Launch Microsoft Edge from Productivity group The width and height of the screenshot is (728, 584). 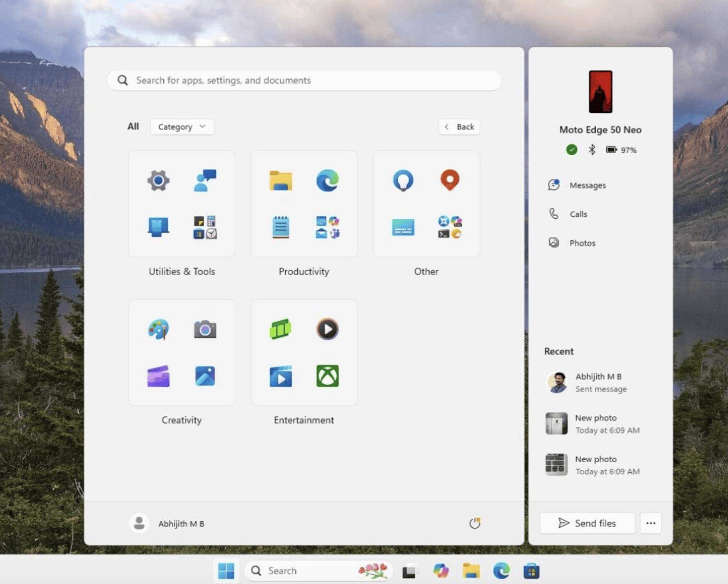[x=327, y=181]
